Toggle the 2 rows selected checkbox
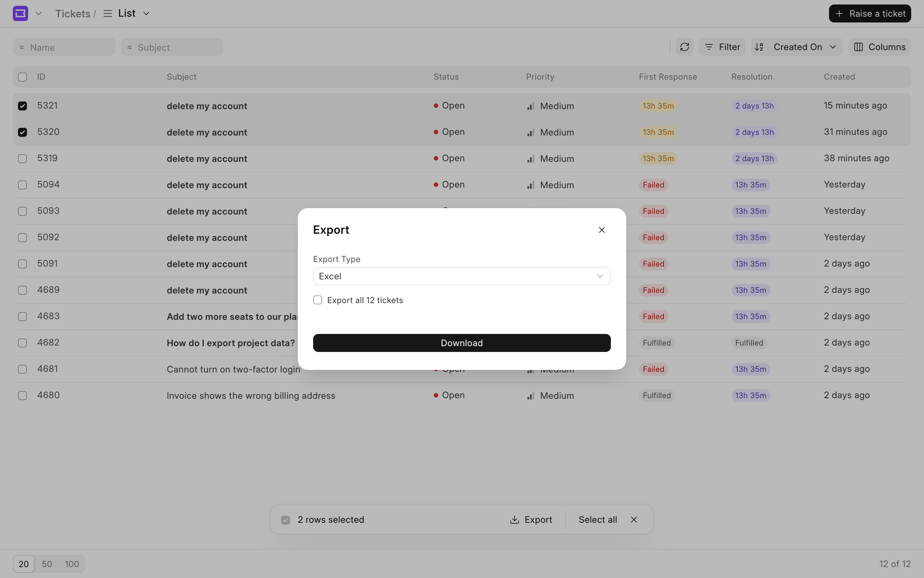Screen dimensions: 924x578 coord(286,520)
